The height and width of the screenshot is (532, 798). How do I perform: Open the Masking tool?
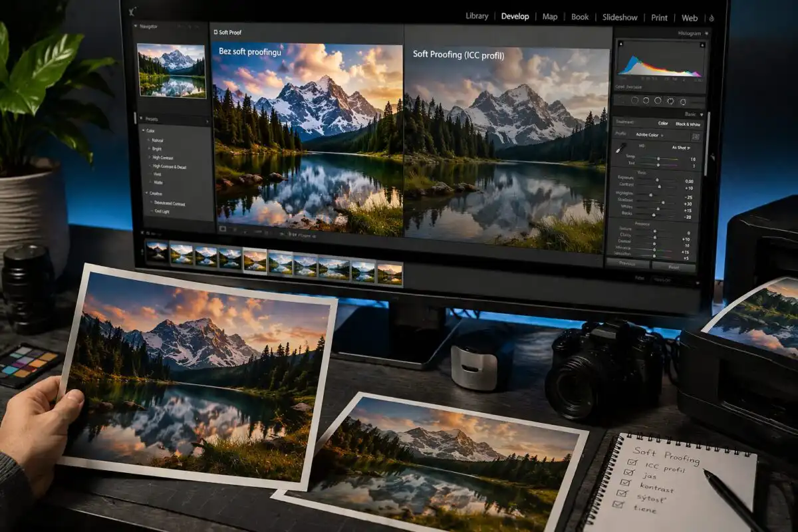pyautogui.click(x=683, y=100)
